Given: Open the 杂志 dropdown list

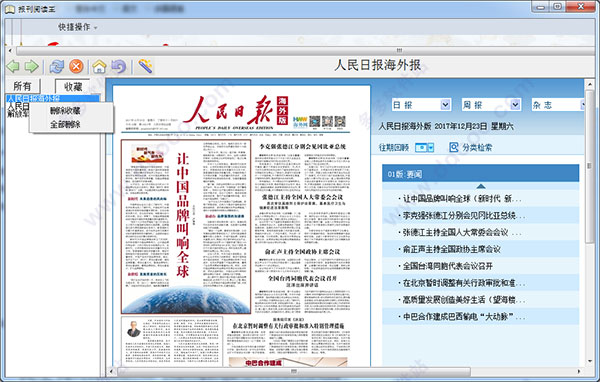Looking at the screenshot, I should coord(582,105).
